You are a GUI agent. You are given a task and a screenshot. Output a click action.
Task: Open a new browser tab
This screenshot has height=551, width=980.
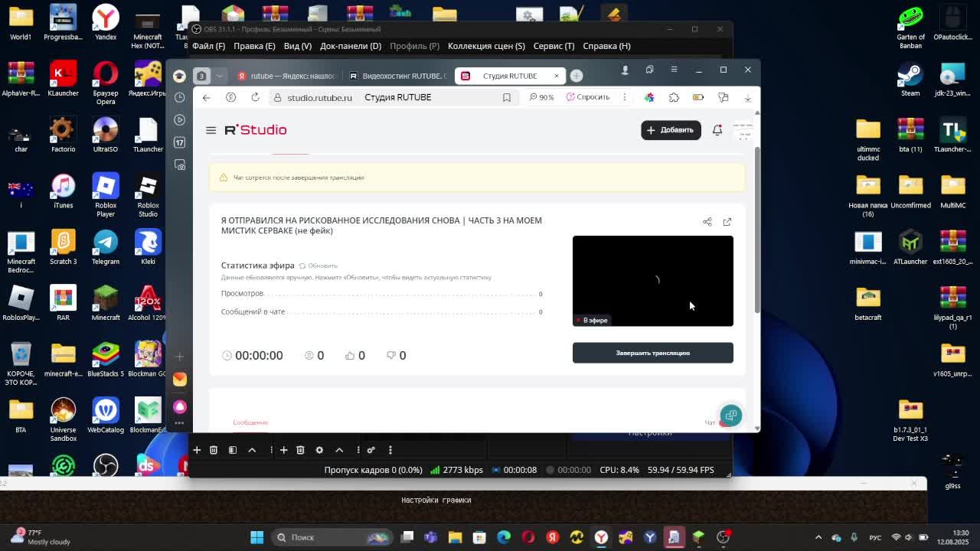577,76
